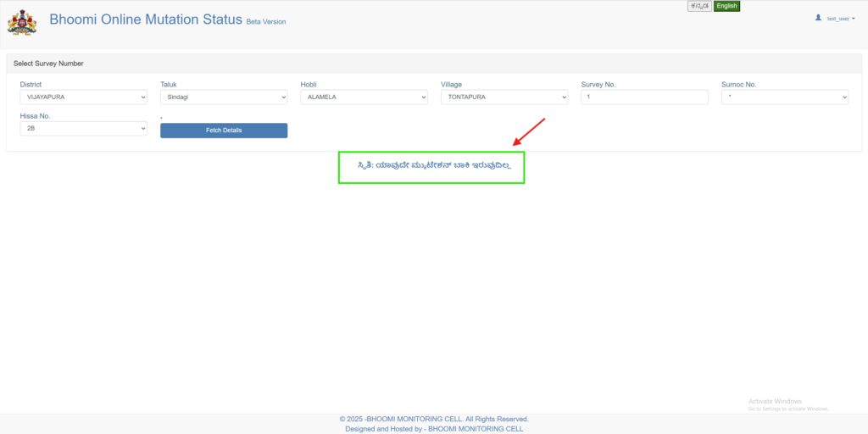Viewport: 868px width, 434px height.
Task: Click the Designed and Hosted by footer line
Action: (x=434, y=429)
